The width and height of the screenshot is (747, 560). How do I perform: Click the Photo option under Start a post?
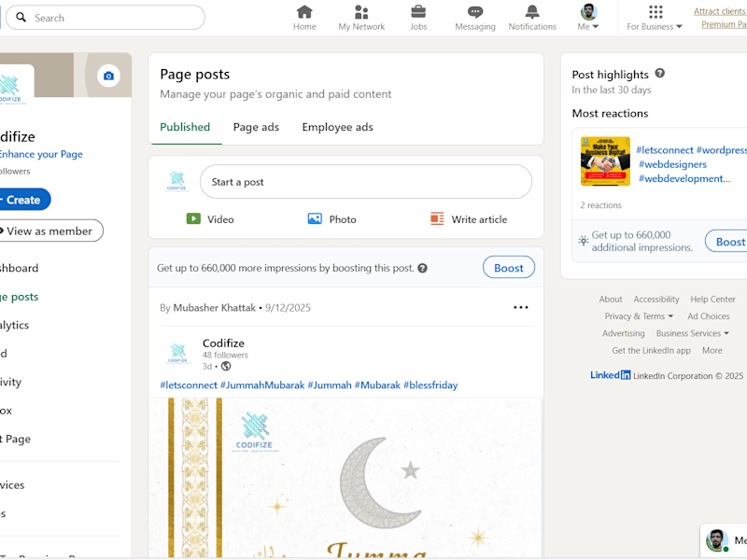pyautogui.click(x=332, y=219)
